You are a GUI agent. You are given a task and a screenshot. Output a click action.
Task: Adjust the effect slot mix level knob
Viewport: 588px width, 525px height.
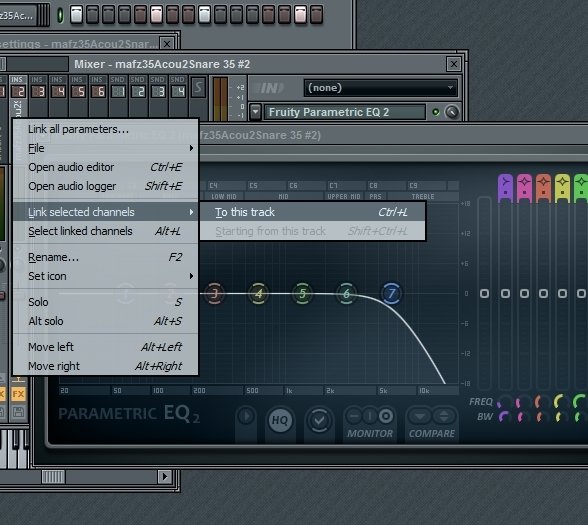[452, 112]
